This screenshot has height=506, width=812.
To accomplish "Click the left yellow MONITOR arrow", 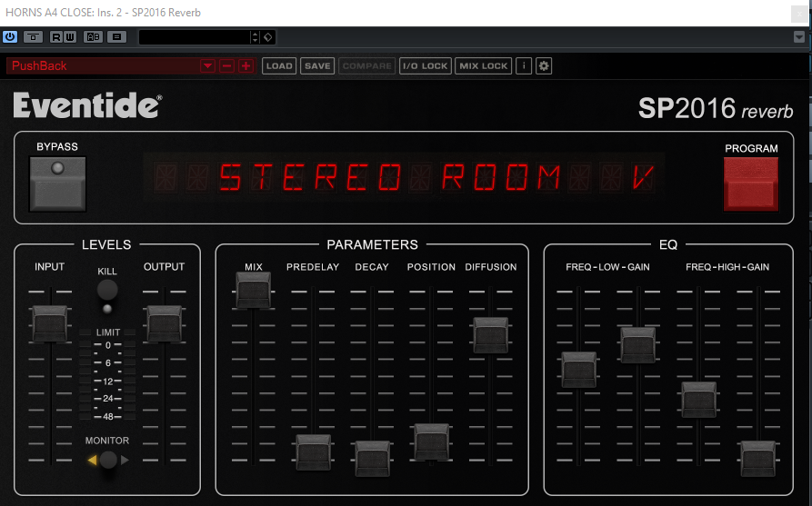I will click(x=92, y=460).
